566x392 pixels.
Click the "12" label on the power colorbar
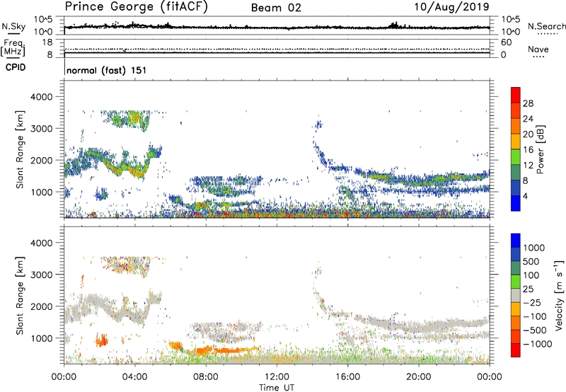[528, 166]
